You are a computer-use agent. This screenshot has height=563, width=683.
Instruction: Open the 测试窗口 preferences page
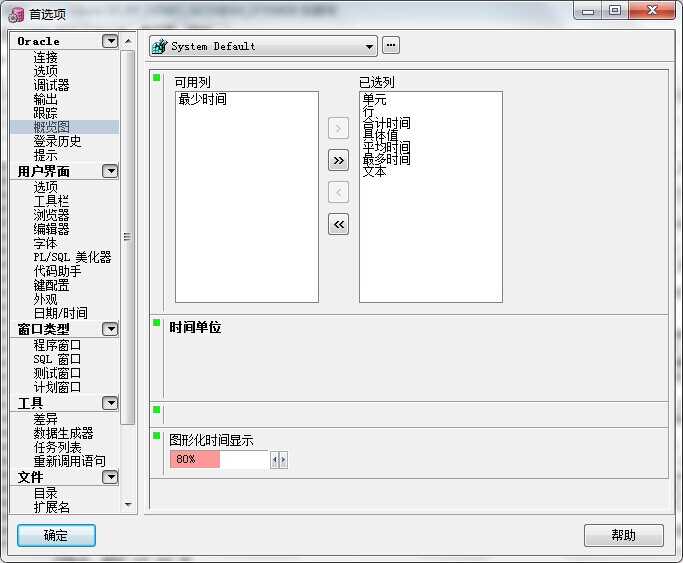[x=57, y=373]
